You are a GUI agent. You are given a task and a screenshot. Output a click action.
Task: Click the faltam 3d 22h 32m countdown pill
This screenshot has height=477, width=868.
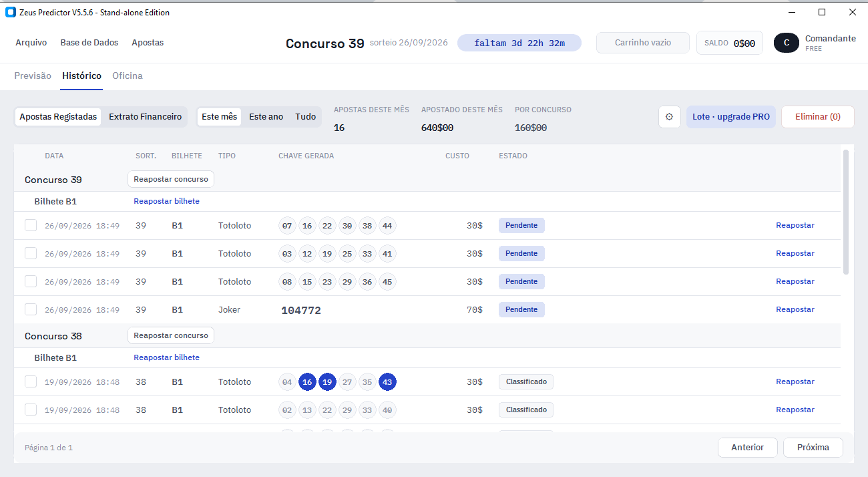click(x=519, y=43)
